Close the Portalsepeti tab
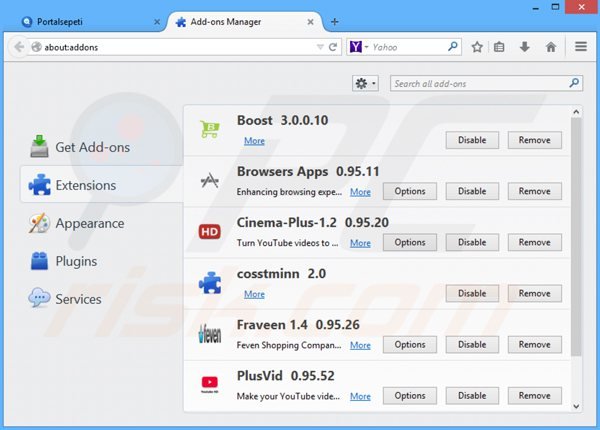 coord(157,22)
